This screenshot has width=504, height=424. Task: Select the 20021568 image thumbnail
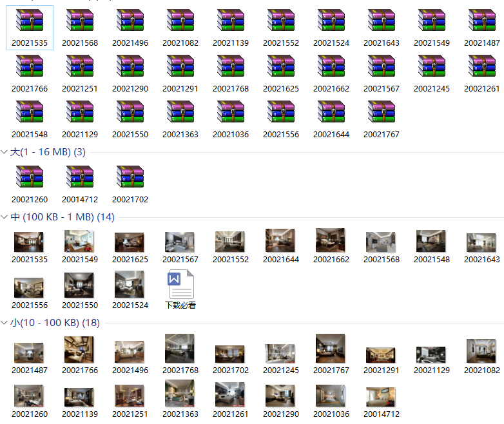point(380,242)
